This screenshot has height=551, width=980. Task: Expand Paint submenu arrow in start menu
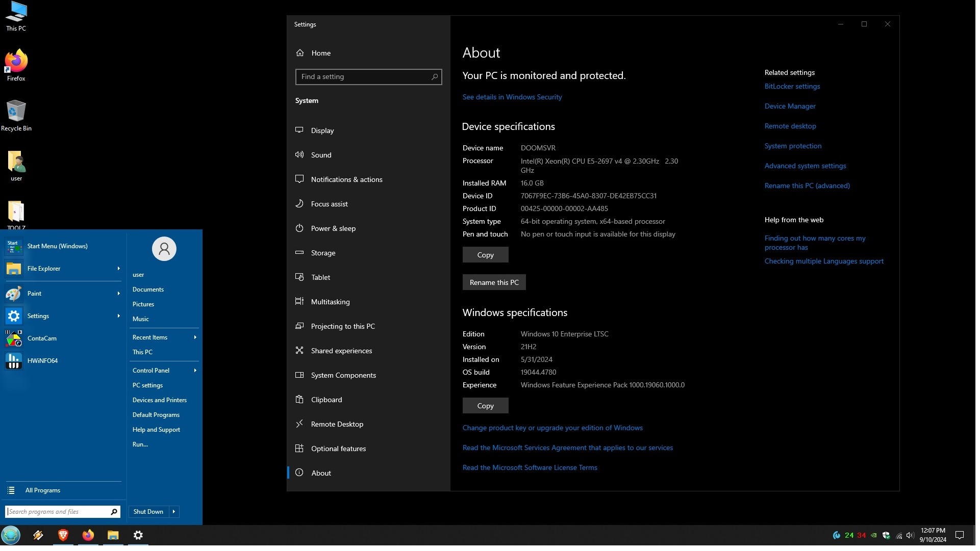coord(118,293)
